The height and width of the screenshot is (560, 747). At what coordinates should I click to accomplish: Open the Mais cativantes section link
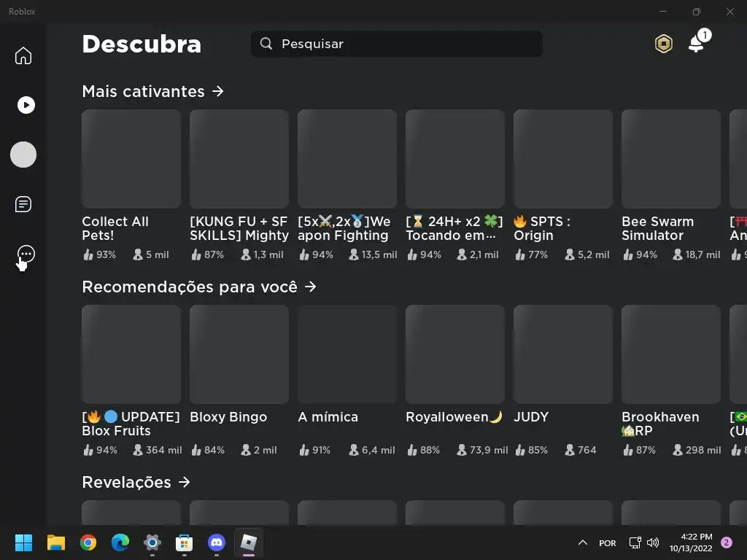pyautogui.click(x=152, y=91)
